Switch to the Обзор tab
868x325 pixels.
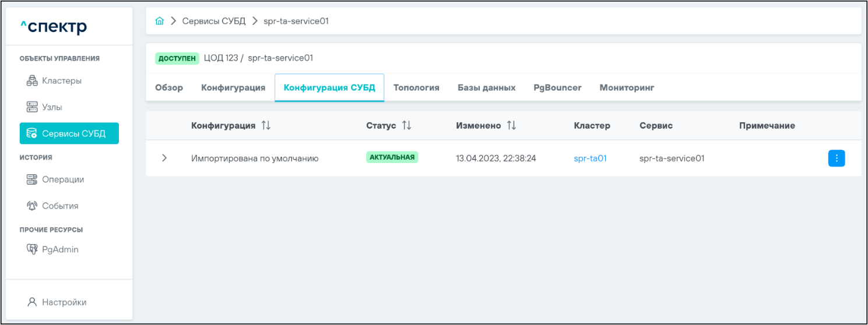[x=169, y=88]
